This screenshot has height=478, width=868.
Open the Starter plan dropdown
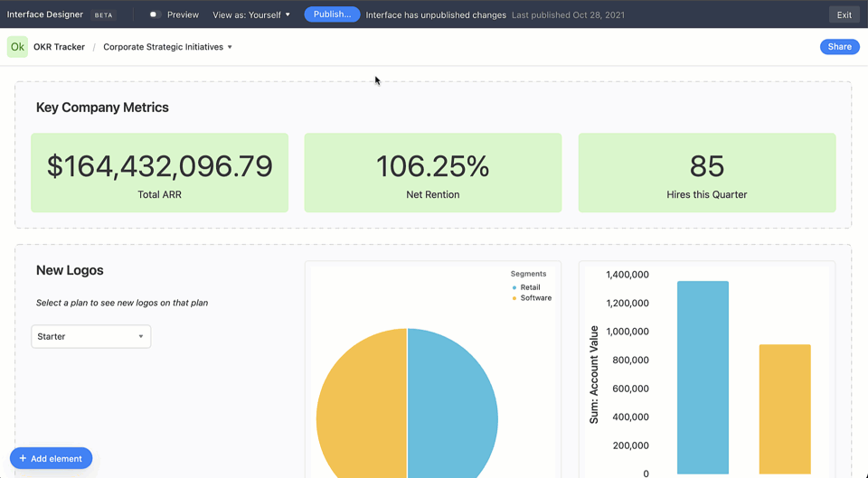[90, 336]
